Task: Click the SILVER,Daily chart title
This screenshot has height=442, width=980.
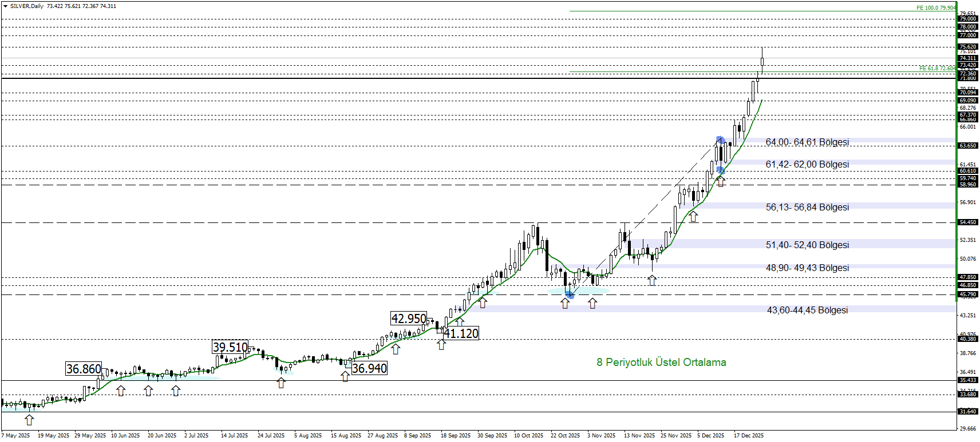Action: (26, 6)
